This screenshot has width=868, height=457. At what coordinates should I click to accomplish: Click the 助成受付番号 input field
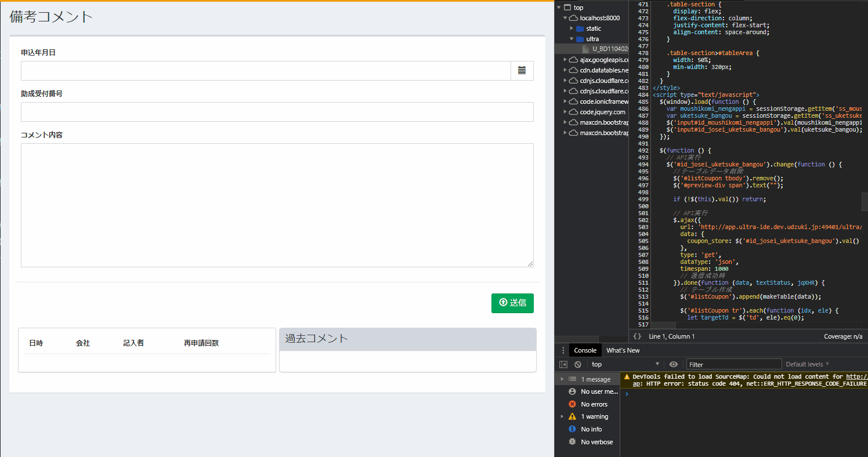[x=277, y=112]
